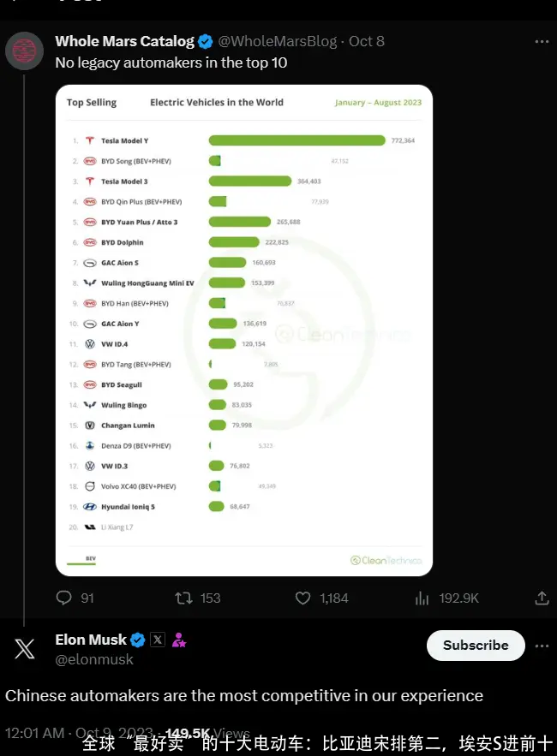Click the verified badge next to Whole Mars Catalog
Image resolution: width=557 pixels, height=756 pixels.
pos(205,40)
